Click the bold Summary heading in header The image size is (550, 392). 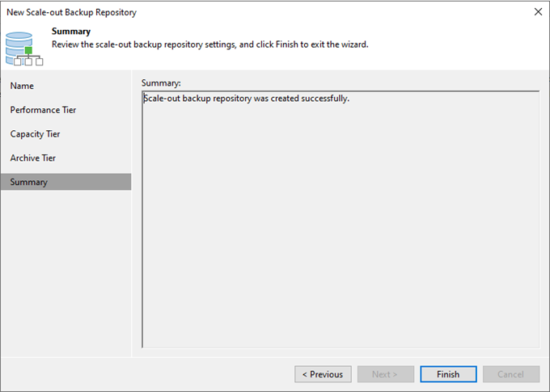click(71, 32)
